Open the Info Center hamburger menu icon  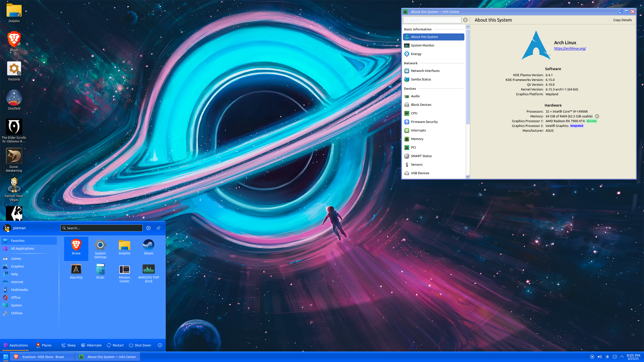[465, 20]
